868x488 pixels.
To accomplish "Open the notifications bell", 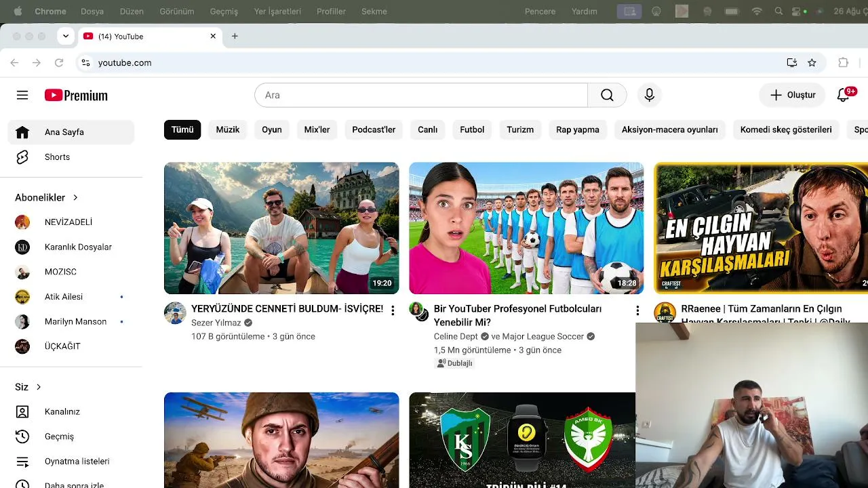I will coord(844,95).
